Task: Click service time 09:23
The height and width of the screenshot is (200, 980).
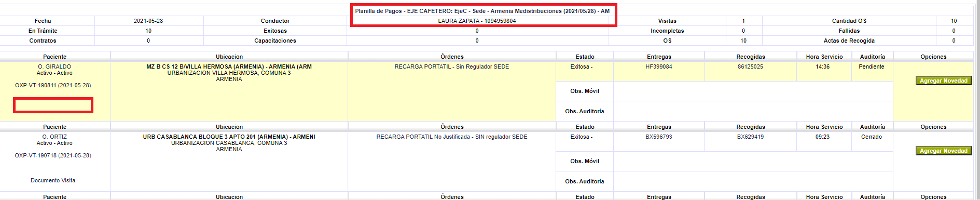Action: [x=822, y=137]
